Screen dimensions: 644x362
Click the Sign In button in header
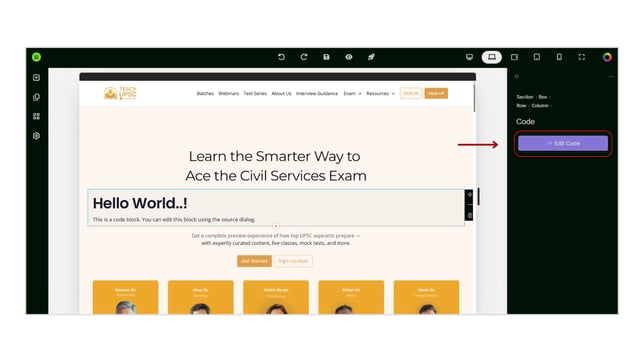pos(411,93)
